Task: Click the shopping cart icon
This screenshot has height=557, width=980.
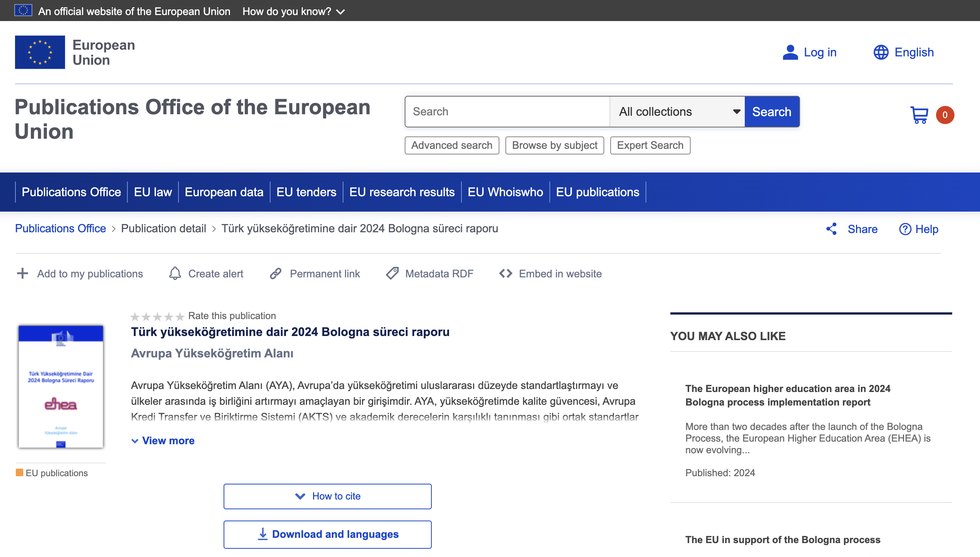Action: (919, 115)
